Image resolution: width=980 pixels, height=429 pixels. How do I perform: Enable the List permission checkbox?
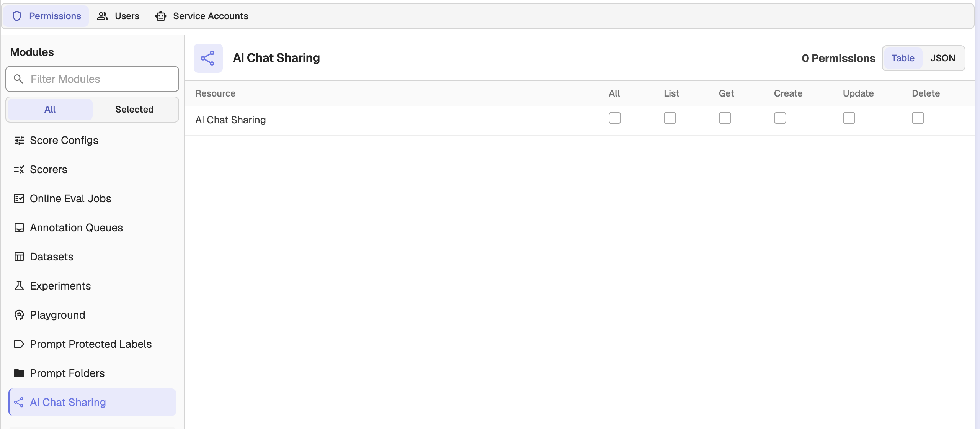click(670, 118)
